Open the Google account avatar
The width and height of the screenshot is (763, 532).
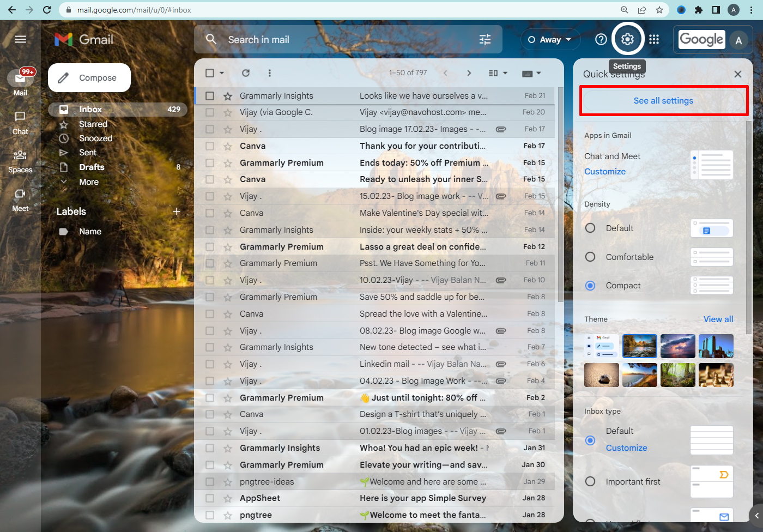738,40
